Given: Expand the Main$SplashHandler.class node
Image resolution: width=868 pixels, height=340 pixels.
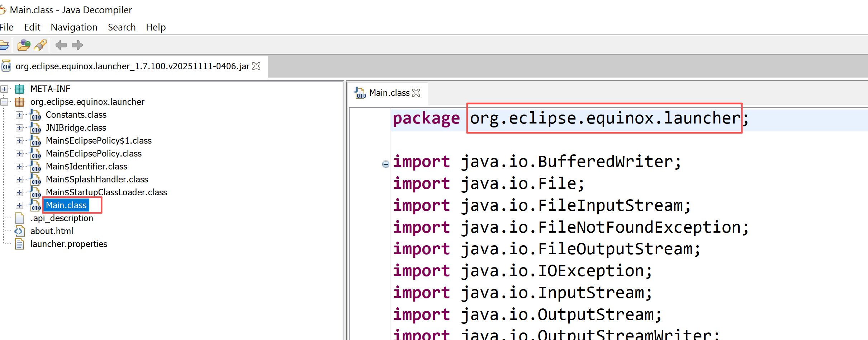Looking at the screenshot, I should pyautogui.click(x=19, y=180).
